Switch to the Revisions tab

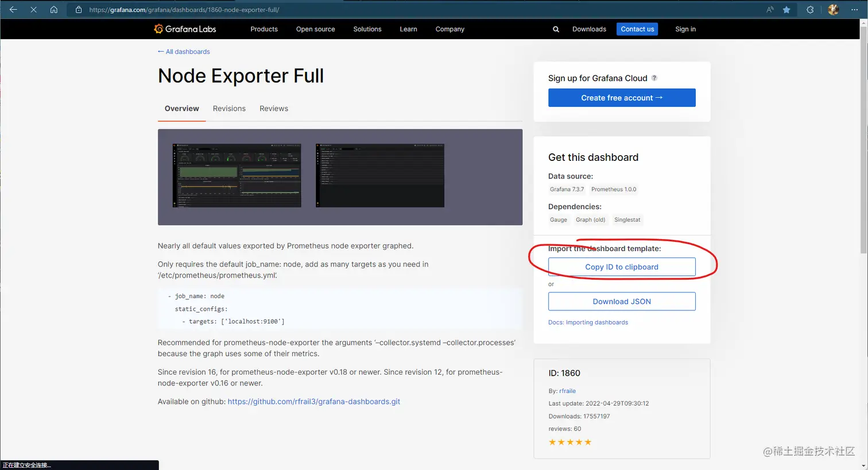click(229, 109)
